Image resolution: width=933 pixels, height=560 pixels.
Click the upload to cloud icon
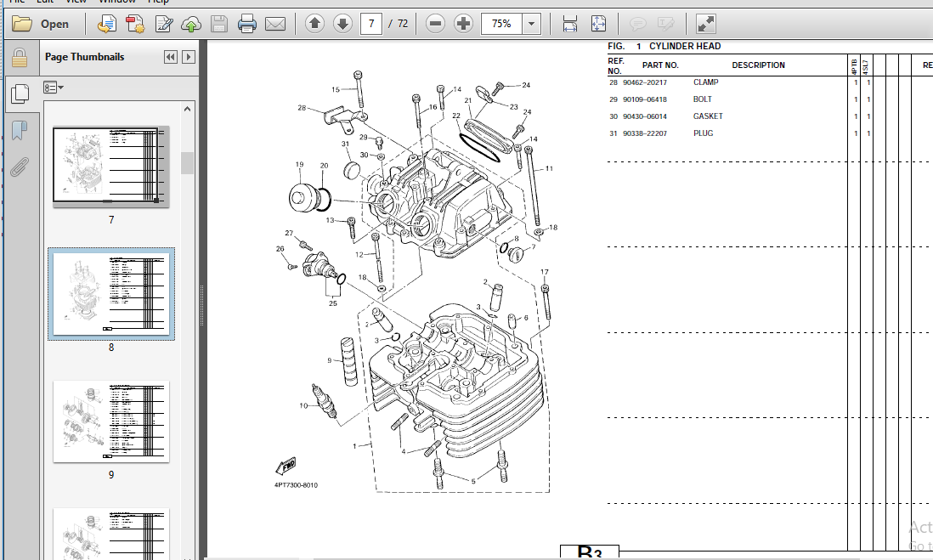(191, 24)
